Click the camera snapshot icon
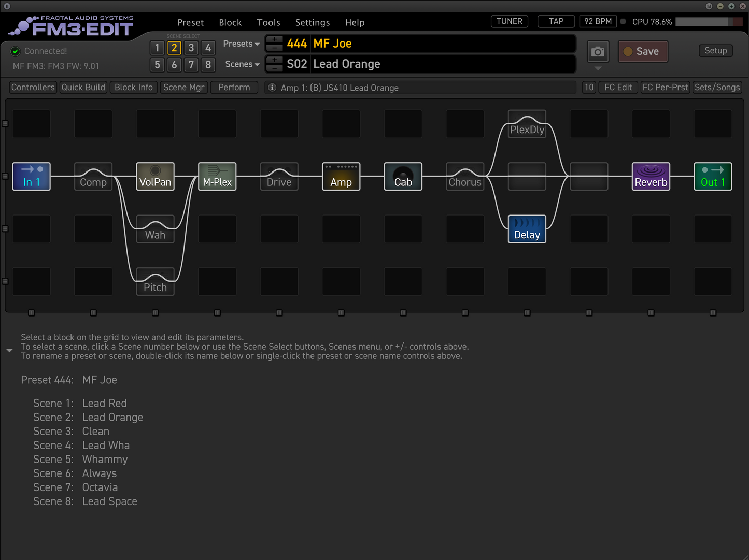The width and height of the screenshot is (749, 560). point(598,52)
